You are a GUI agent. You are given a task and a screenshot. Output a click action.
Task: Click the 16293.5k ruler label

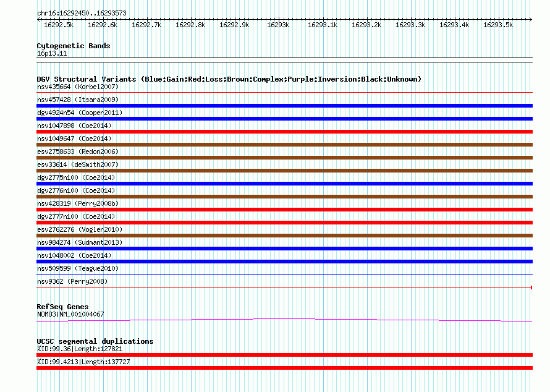click(x=497, y=25)
